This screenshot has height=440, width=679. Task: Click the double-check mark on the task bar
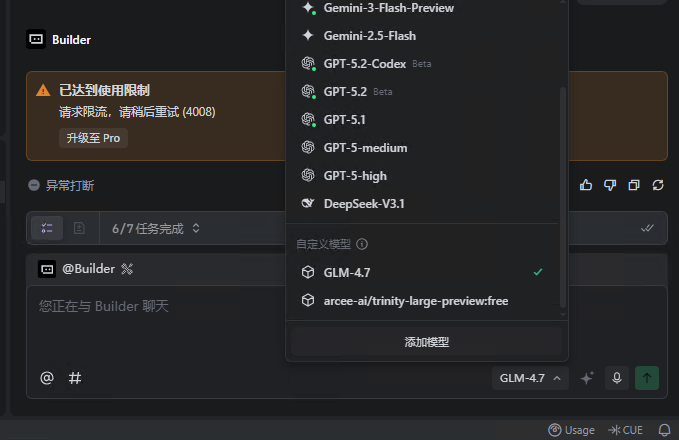(x=647, y=228)
